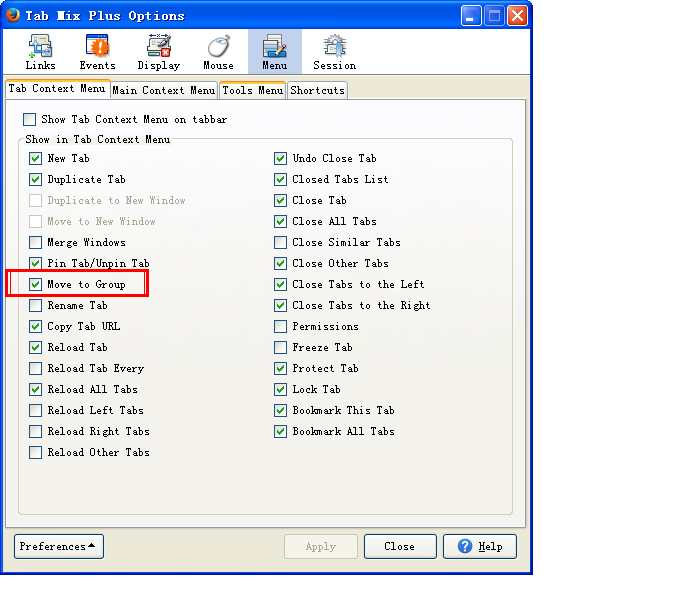Uncheck Reload Tab option
Image resolution: width=700 pixels, height=600 pixels.
tap(35, 347)
